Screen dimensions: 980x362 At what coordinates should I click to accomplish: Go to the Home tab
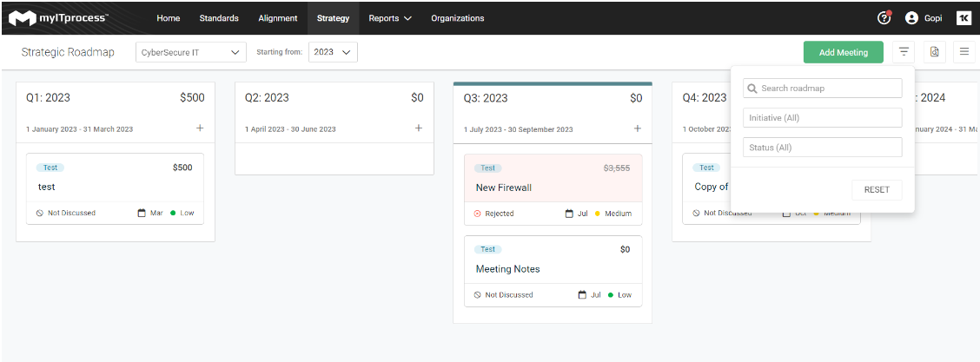[x=169, y=18]
